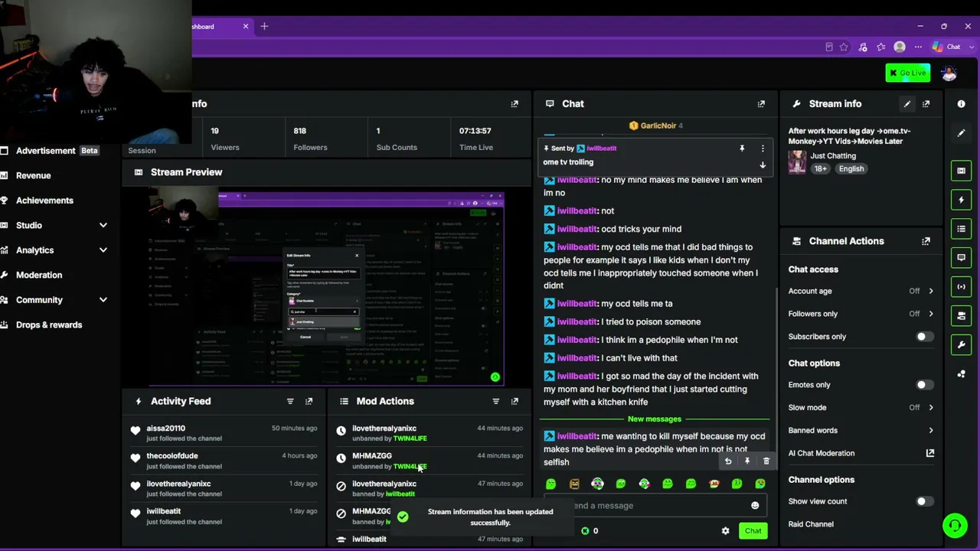Expand the pinned message with down arrow
980x551 pixels.
763,165
